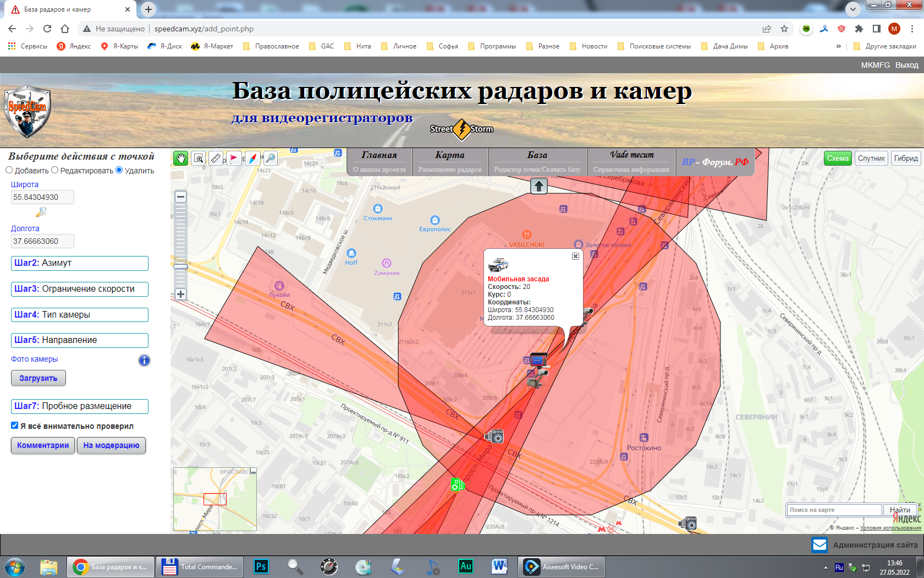This screenshot has width=924, height=578.
Task: Switch map to Спутник view
Action: (871, 159)
